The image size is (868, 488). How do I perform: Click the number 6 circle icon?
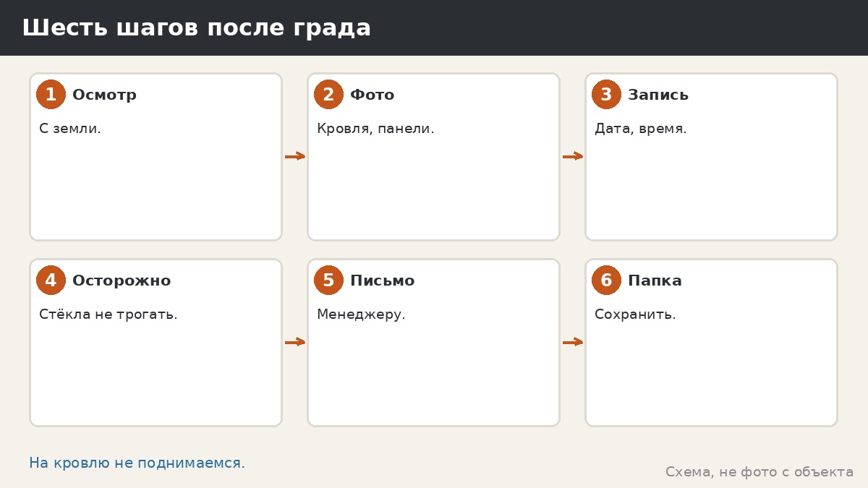(606, 281)
